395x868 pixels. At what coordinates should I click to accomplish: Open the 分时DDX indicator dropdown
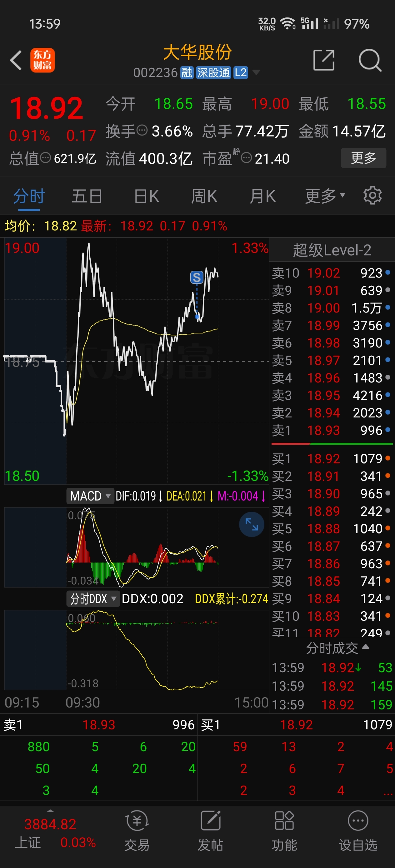pos(93,599)
